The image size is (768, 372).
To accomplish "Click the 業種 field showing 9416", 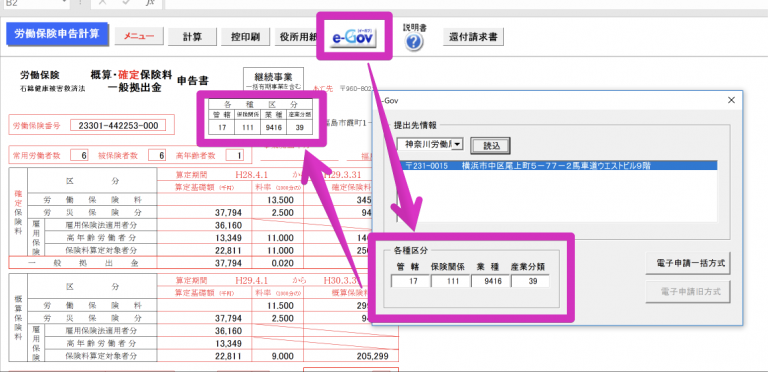I will point(490,281).
